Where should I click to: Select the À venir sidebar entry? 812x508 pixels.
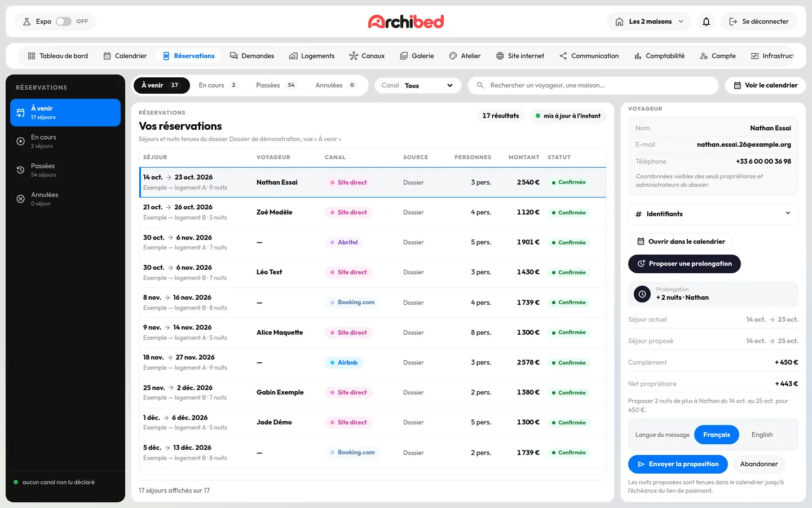click(x=65, y=112)
